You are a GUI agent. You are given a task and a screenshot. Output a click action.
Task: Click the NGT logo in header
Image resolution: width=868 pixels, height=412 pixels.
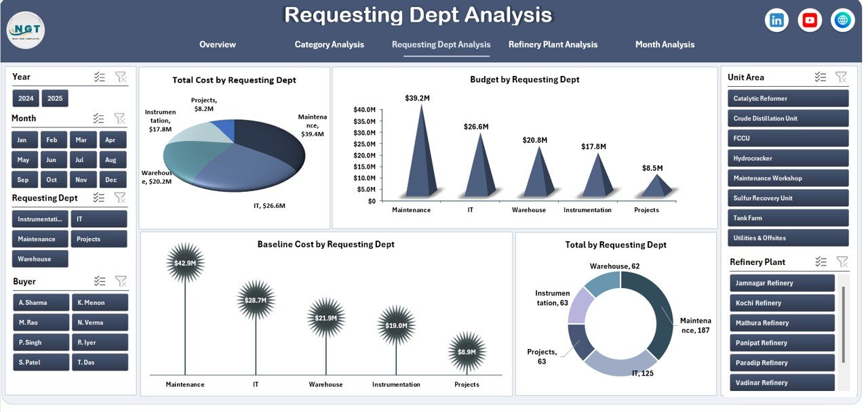tap(26, 30)
